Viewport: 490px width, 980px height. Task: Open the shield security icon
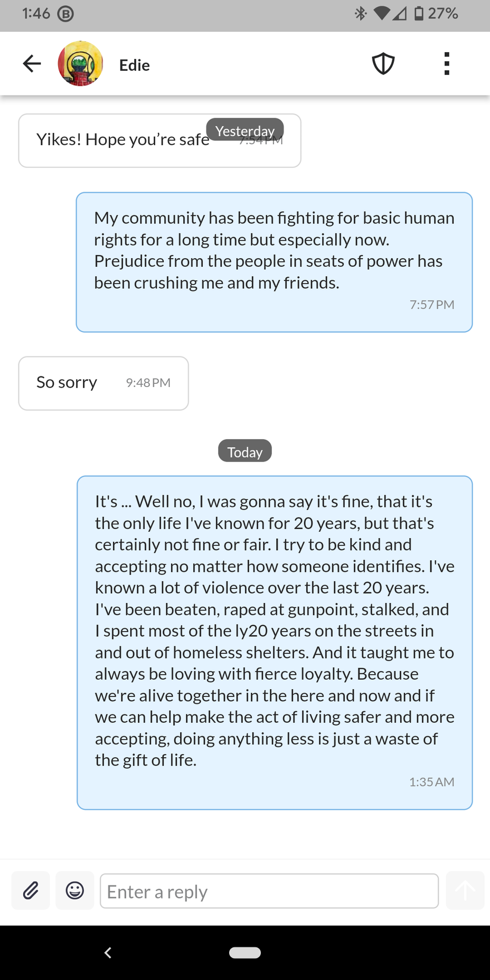tap(383, 64)
